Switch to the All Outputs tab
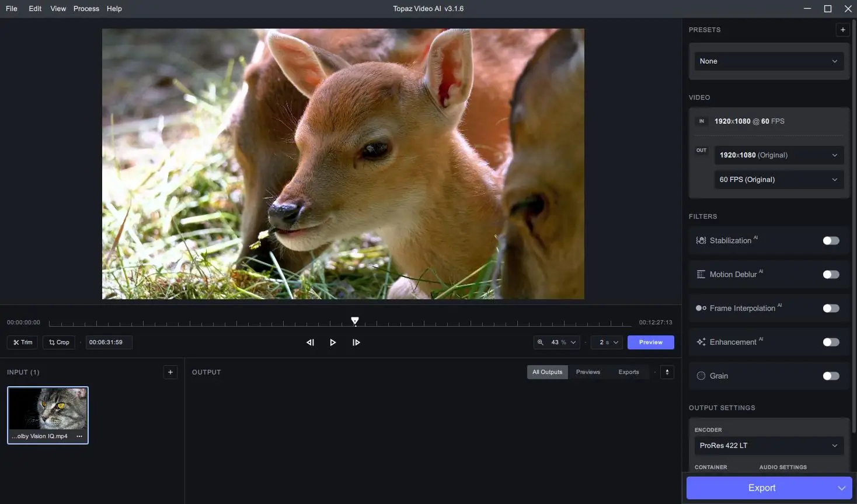Image resolution: width=857 pixels, height=504 pixels. 548,372
